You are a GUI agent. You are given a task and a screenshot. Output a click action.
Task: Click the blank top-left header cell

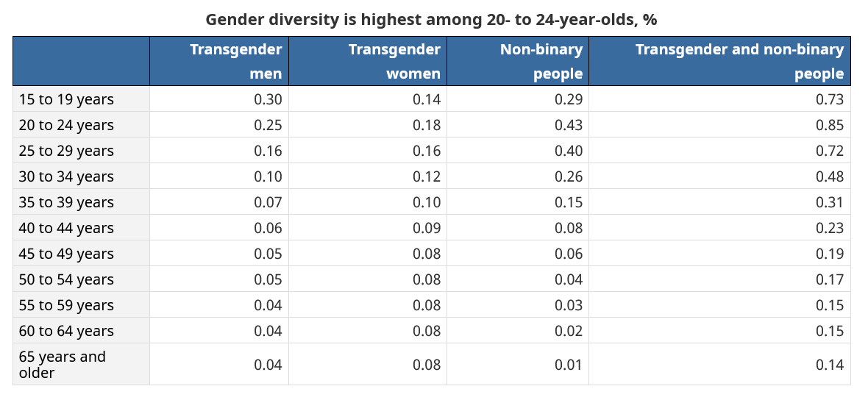click(x=81, y=61)
